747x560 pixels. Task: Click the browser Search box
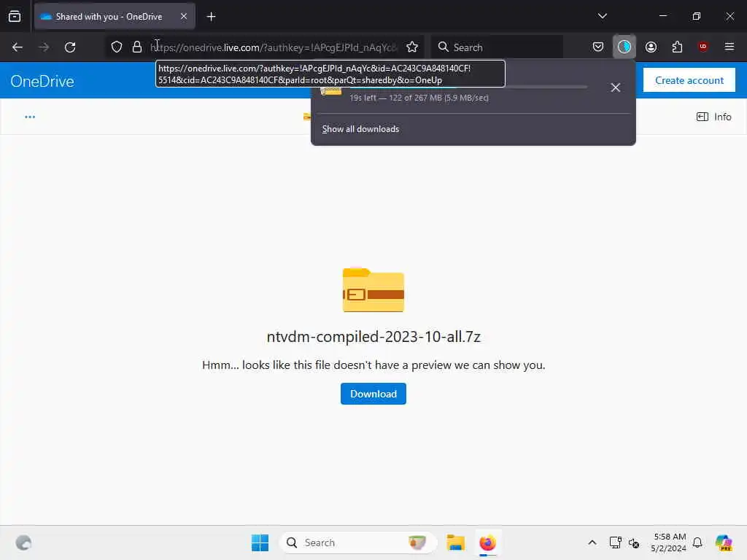[x=497, y=47]
